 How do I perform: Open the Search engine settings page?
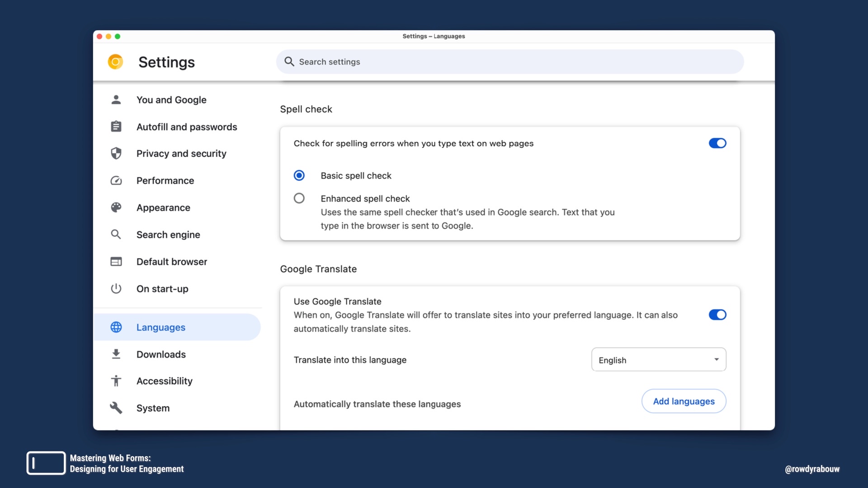168,235
